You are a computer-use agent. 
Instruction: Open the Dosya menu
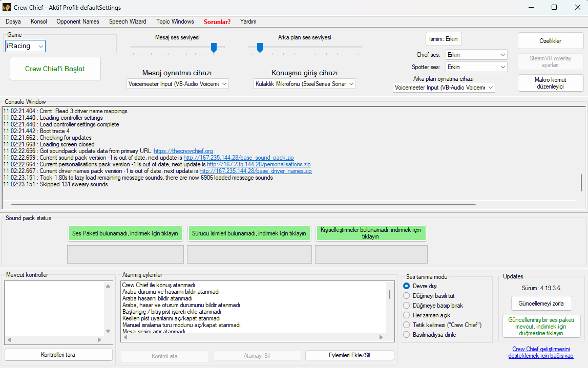point(13,21)
